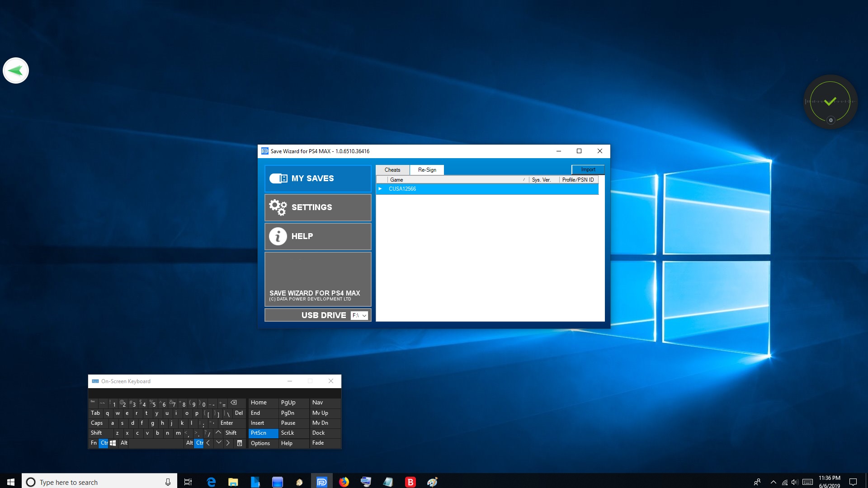Toggle right Ctrl key on On-Screen Keyboard
The image size is (868, 488).
pos(199,443)
